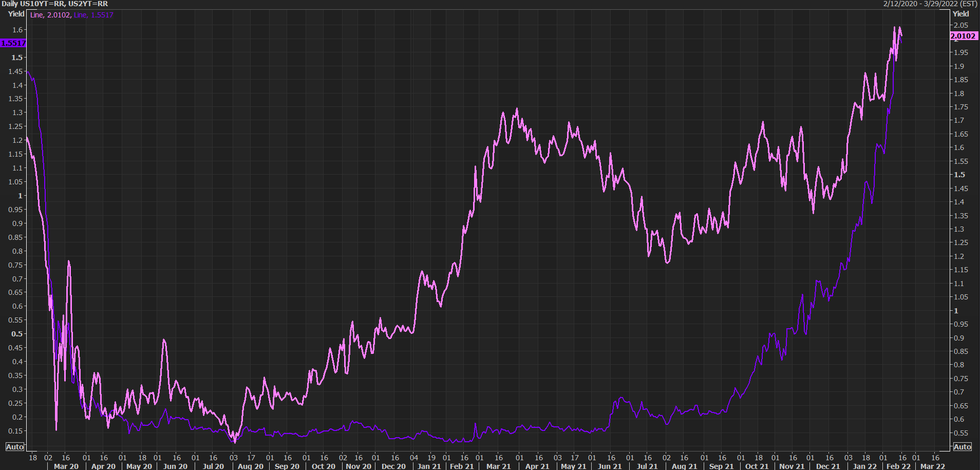The image size is (980, 470).
Task: Click the bold 0.5 tick on the Yield axis
Action: (17, 334)
